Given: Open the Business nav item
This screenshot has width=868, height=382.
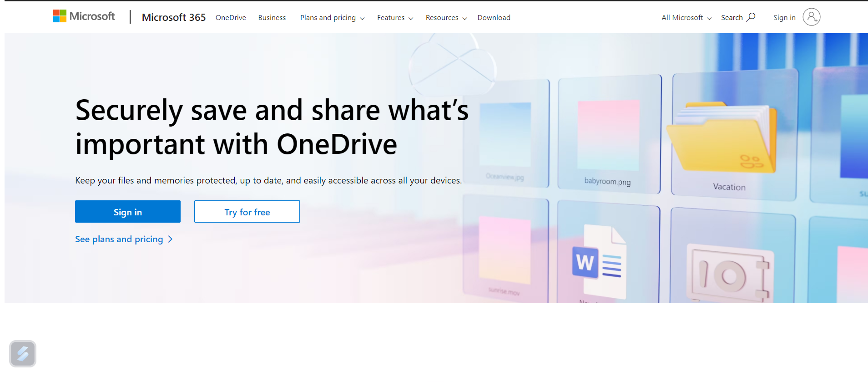Looking at the screenshot, I should [x=272, y=17].
